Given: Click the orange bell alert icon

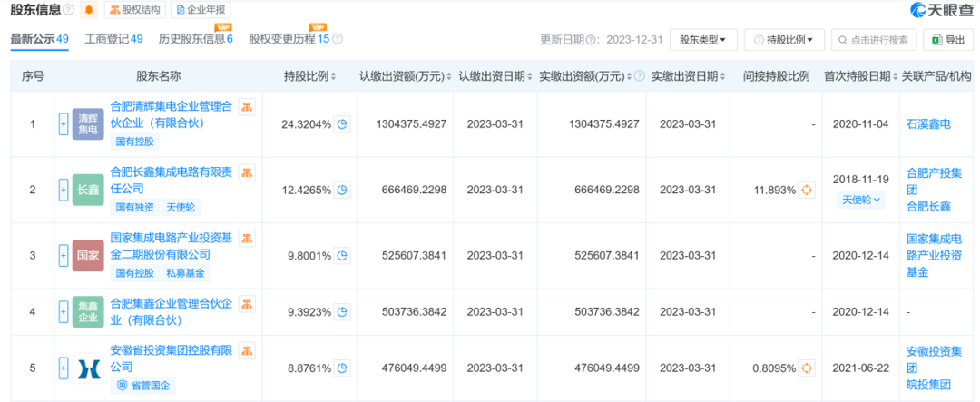Looking at the screenshot, I should [88, 10].
